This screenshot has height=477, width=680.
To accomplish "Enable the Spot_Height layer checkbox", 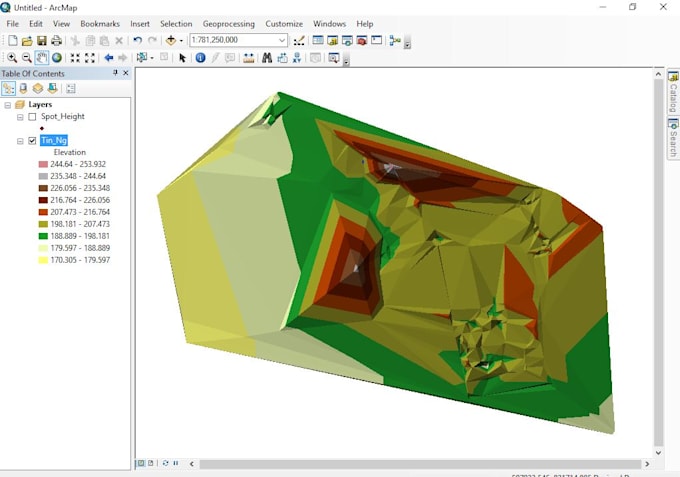I will tap(32, 117).
